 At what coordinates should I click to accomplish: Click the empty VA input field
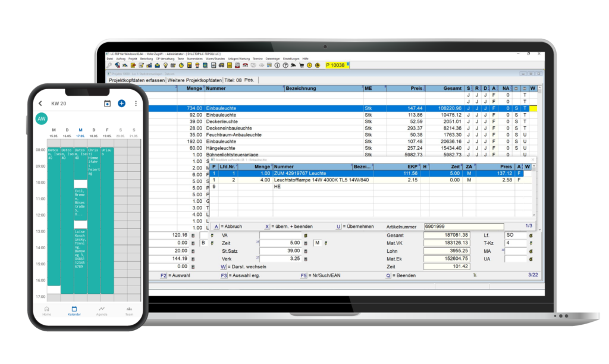coord(281,236)
